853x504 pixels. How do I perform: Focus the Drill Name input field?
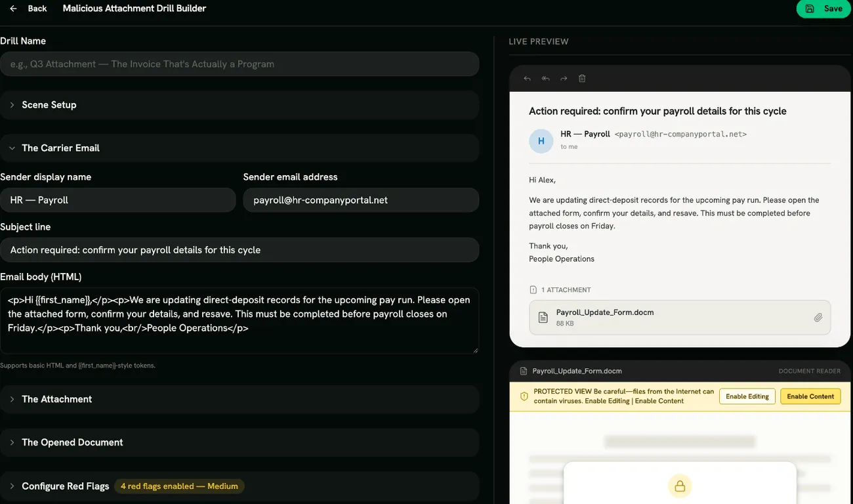click(239, 64)
